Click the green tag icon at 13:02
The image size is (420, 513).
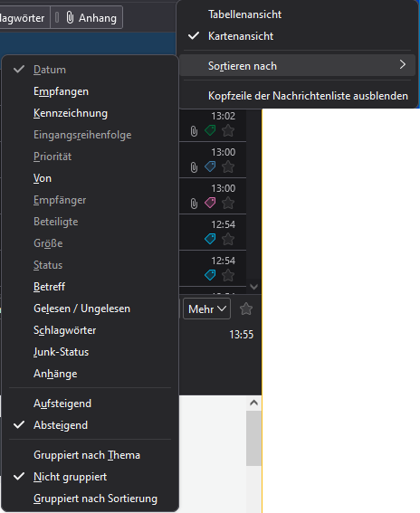click(210, 130)
